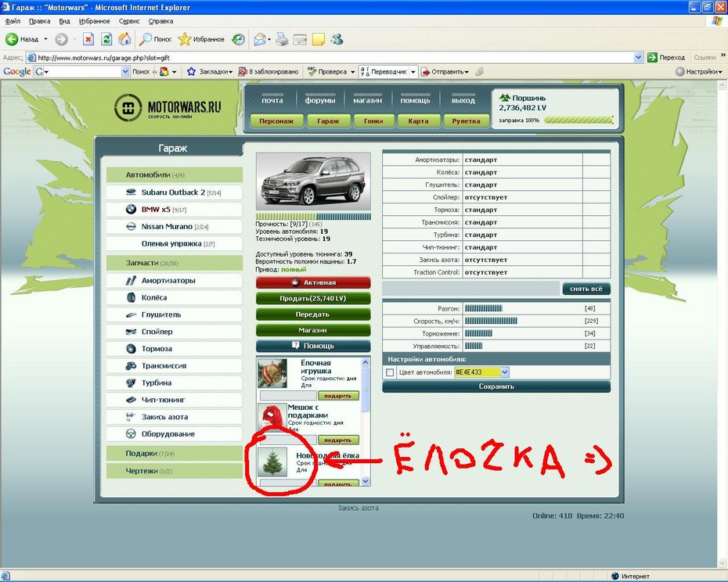Viewport: 728px width, 582px height.
Task: Click the Закись азота nitrous icon
Action: [131, 417]
